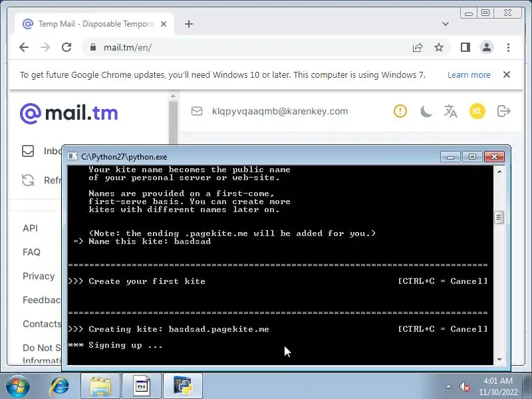Image resolution: width=532 pixels, height=399 pixels.
Task: Open the Windows Start menu
Action: [18, 386]
